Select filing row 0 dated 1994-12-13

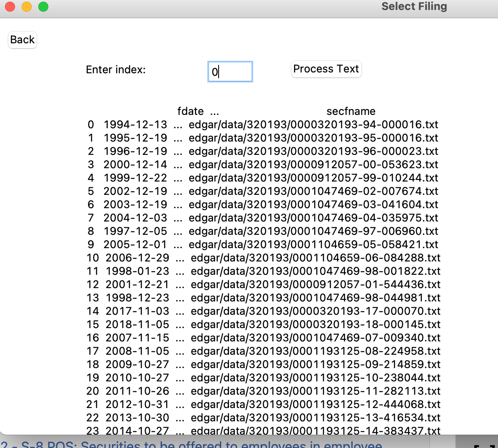(262, 124)
